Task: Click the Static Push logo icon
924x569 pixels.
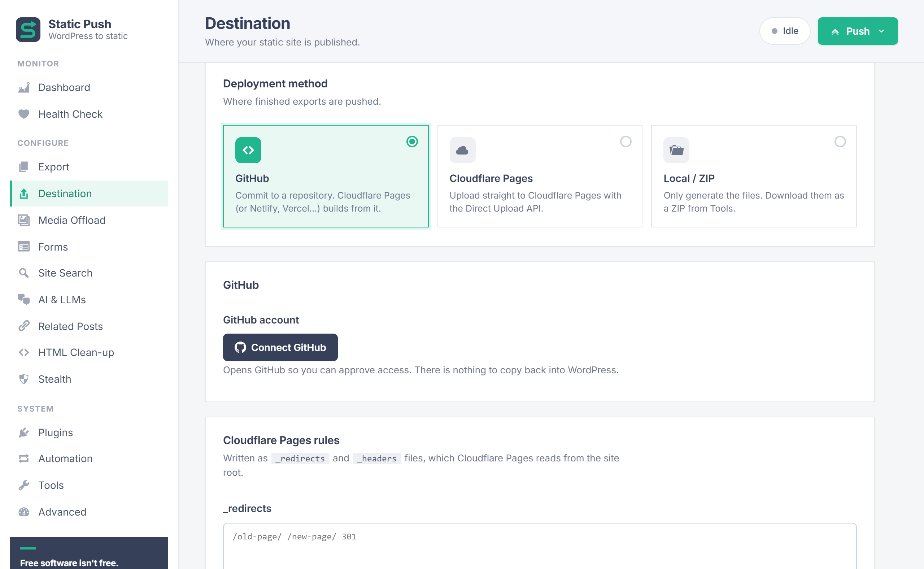Action: 28,29
